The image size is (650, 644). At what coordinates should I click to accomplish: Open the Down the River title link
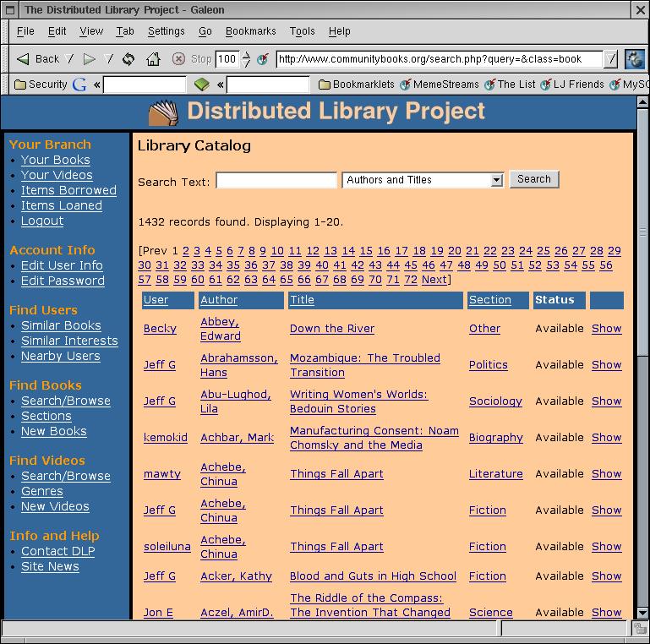[x=332, y=329]
